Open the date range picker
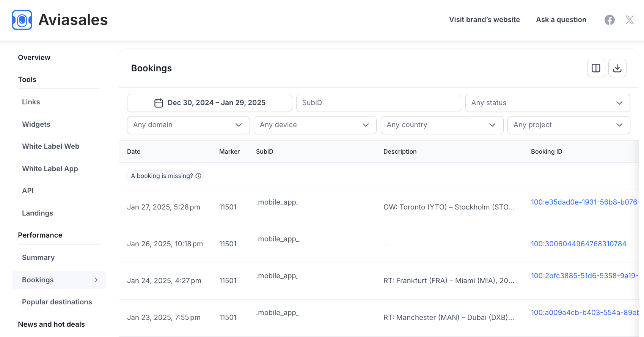The width and height of the screenshot is (644, 337). click(x=209, y=103)
